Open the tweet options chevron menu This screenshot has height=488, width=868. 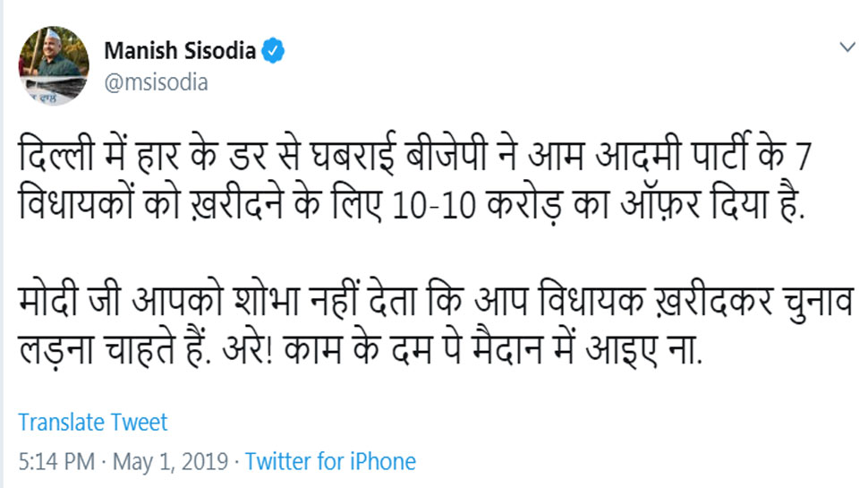coord(847,46)
